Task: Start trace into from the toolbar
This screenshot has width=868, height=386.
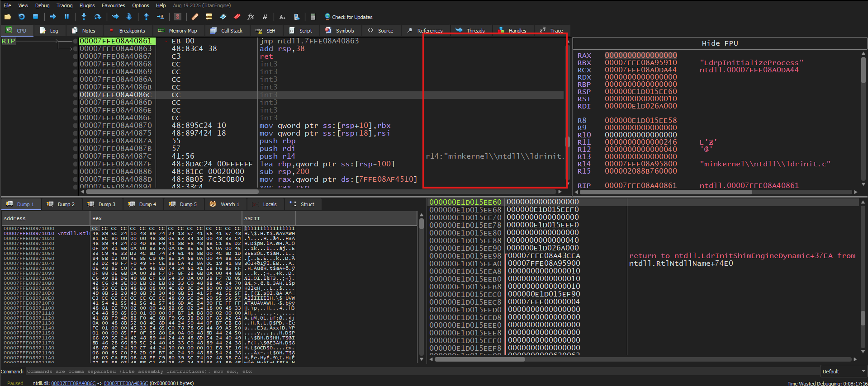Action: [115, 17]
